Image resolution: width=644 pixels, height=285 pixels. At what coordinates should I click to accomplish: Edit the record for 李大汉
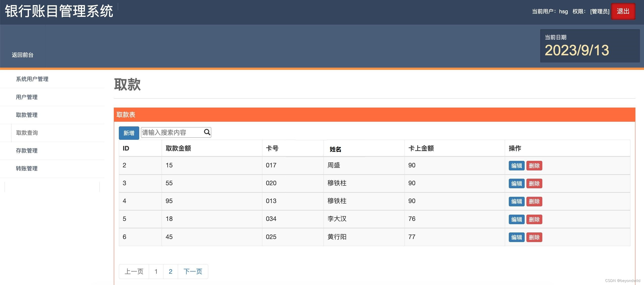click(516, 219)
